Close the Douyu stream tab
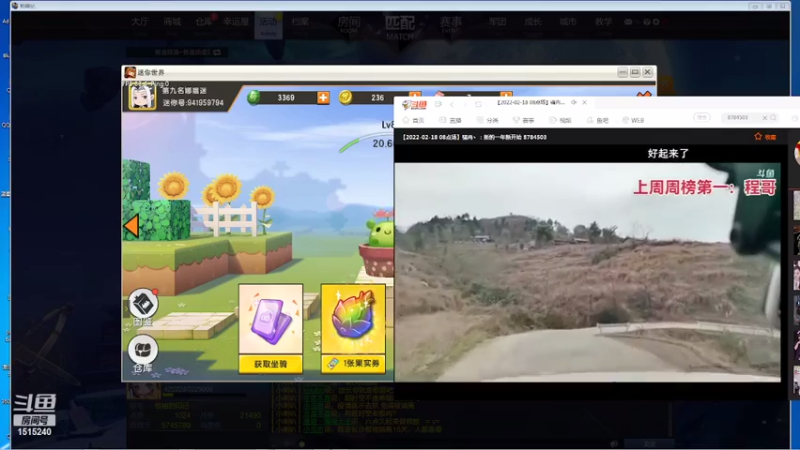This screenshot has height=450, width=800. pyautogui.click(x=585, y=103)
